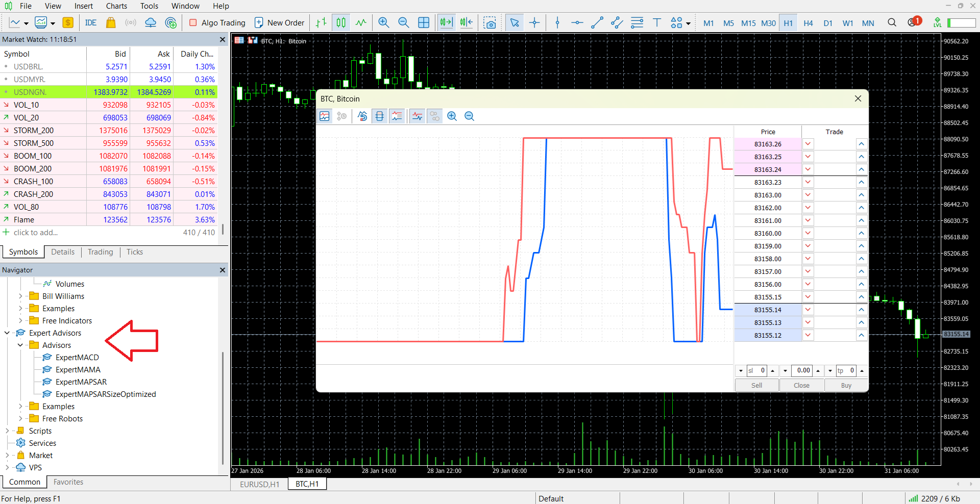
Task: Toggle tick chart display in BTC window
Action: pos(325,116)
